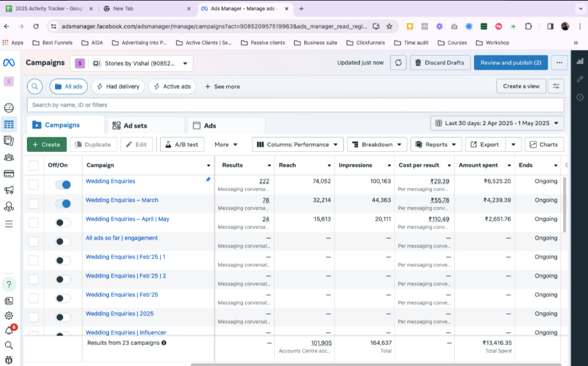Click the refresh data icon button

pos(398,63)
